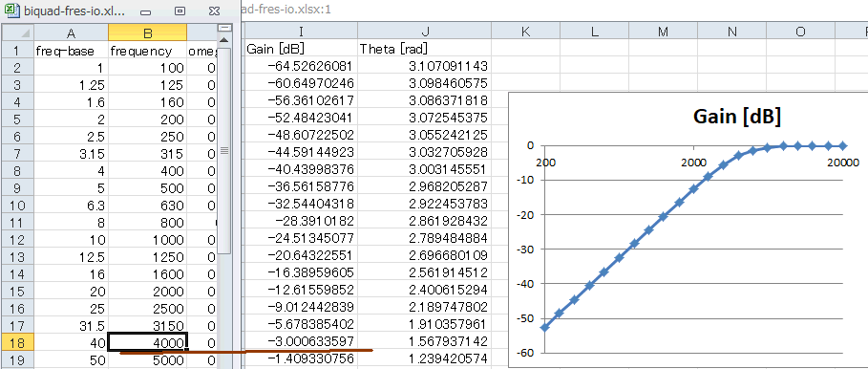Click the chart's last data marker at 20000 Hz
Screen dimensions: 868x369
point(842,145)
